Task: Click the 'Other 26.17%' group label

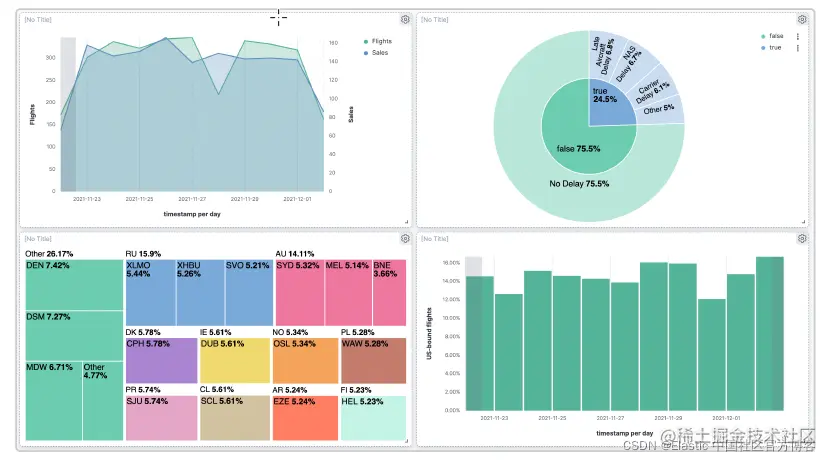Action: coord(49,254)
